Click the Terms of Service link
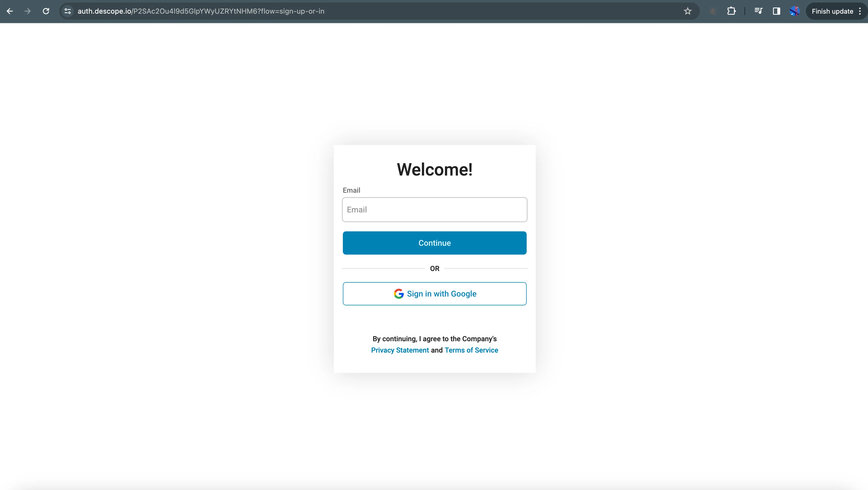The image size is (868, 490). pyautogui.click(x=472, y=350)
